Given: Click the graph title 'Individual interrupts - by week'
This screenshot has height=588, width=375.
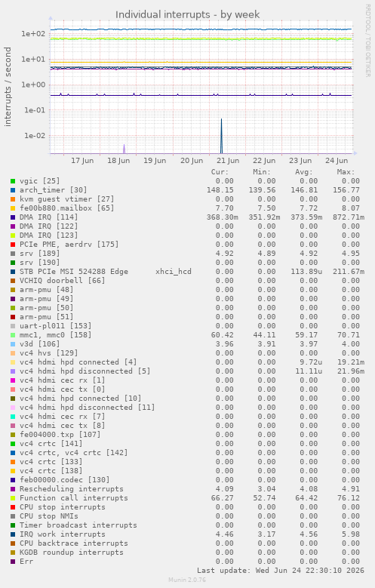Looking at the screenshot, I should 187,14.
